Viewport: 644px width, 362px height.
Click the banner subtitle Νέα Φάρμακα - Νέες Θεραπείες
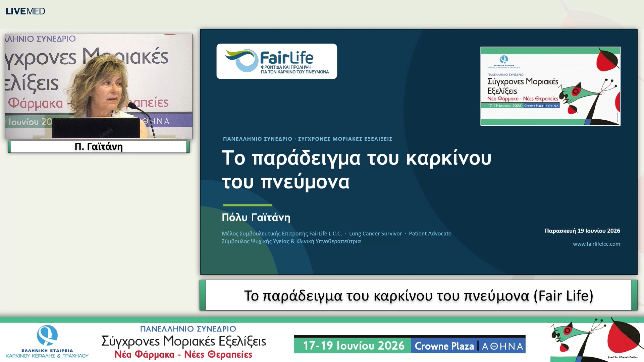183,354
